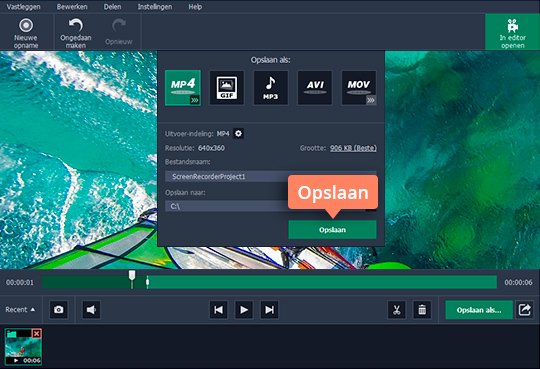The height and width of the screenshot is (369, 540).
Task: Click the green Opslaan button
Action: pos(332,230)
